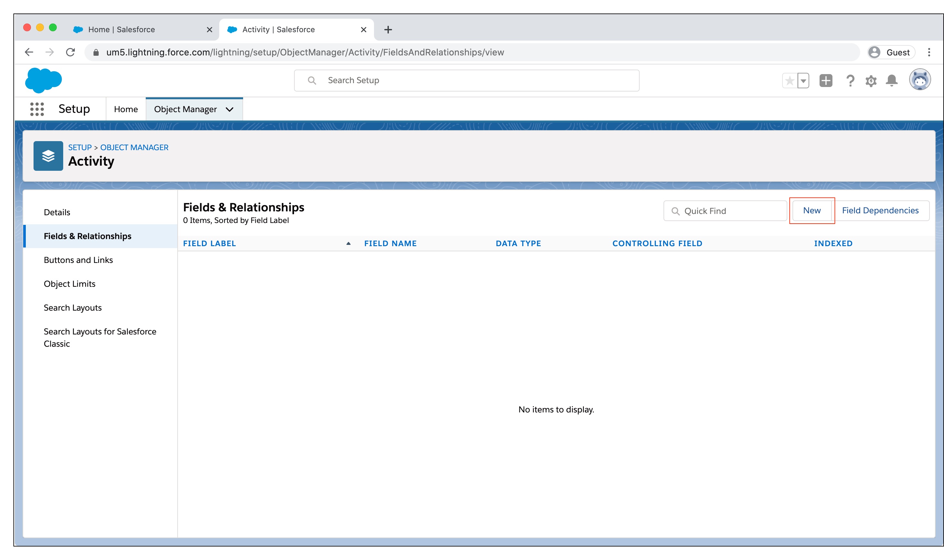Open the notifications bell icon
The height and width of the screenshot is (560, 944).
click(891, 80)
